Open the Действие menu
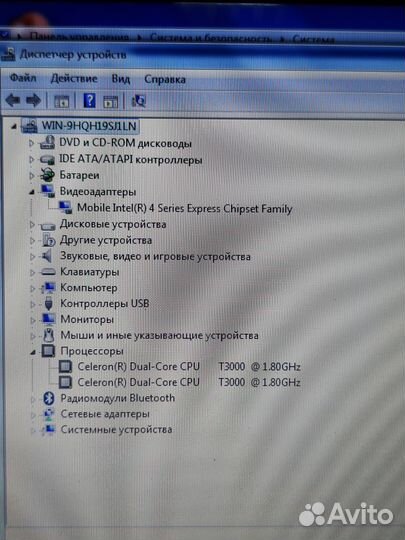This screenshot has height=540, width=405. [x=74, y=79]
